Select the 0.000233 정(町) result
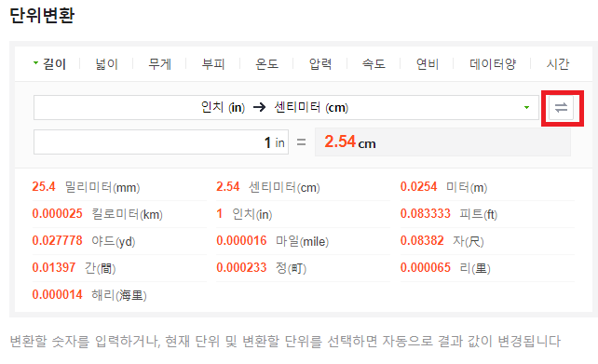Screen dimensions: 598x364 click(262, 268)
